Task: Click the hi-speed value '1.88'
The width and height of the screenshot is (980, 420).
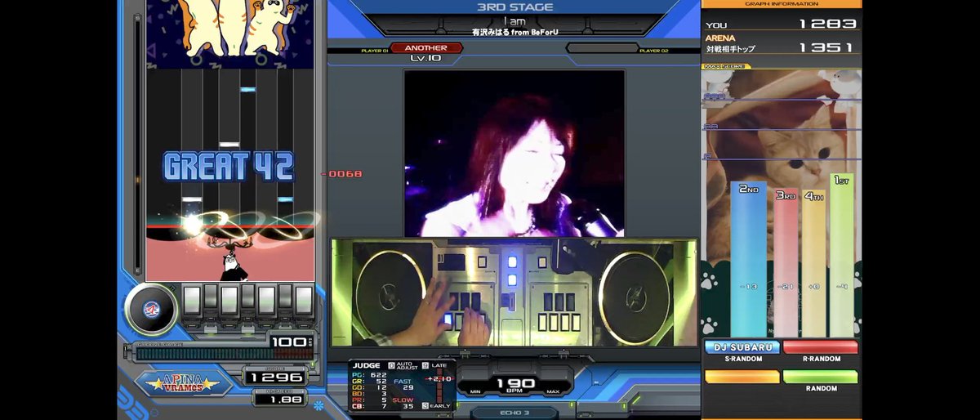Action: pos(286,400)
